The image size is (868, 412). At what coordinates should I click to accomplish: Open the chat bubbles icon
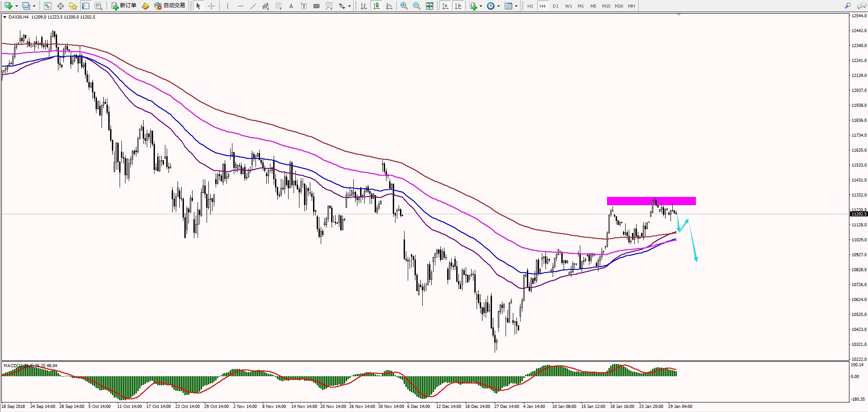861,6
